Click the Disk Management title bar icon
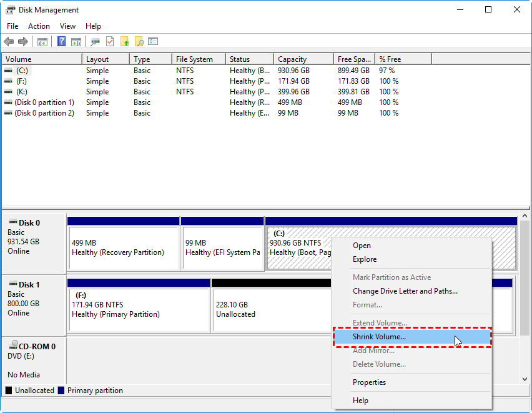Image resolution: width=532 pixels, height=413 pixels. pyautogui.click(x=10, y=9)
